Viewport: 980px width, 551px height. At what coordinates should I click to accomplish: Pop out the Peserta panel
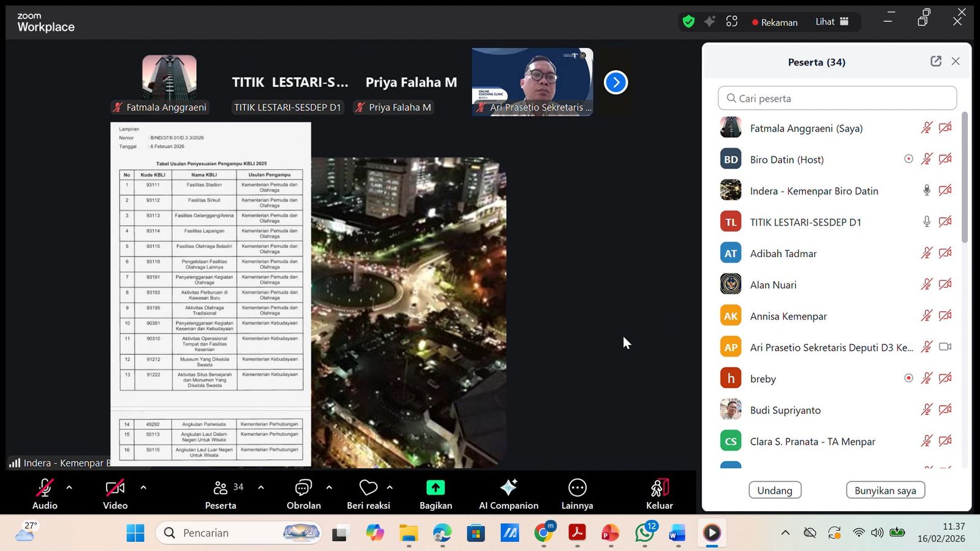(935, 61)
